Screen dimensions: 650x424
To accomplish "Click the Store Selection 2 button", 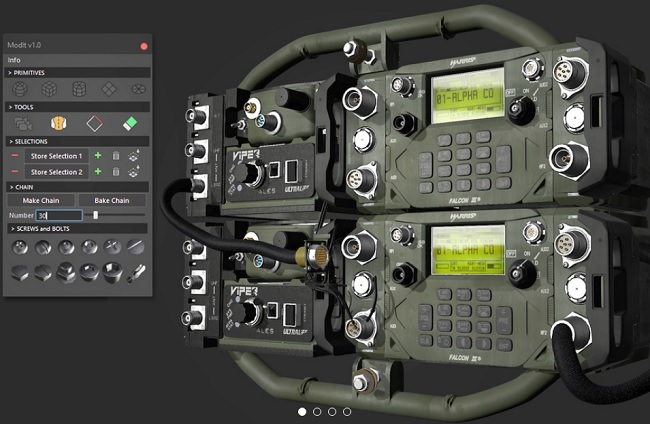I will tap(56, 172).
